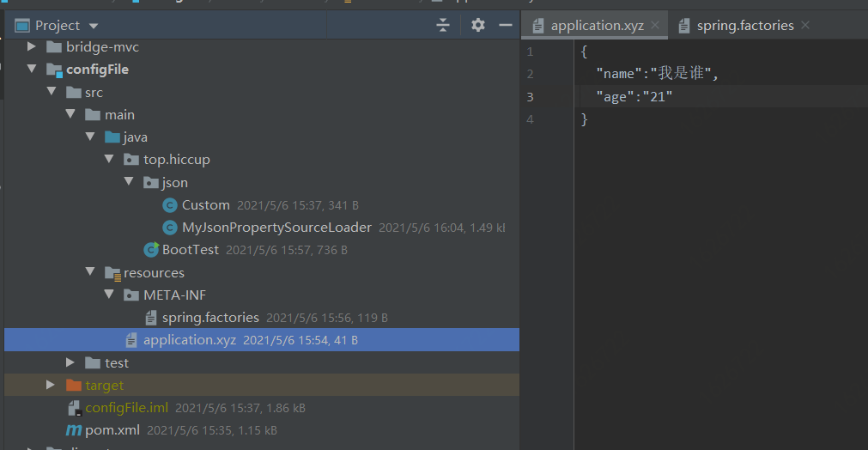Viewport: 868px width, 450px height.
Task: Click the configFile module icon
Action: pyautogui.click(x=54, y=70)
